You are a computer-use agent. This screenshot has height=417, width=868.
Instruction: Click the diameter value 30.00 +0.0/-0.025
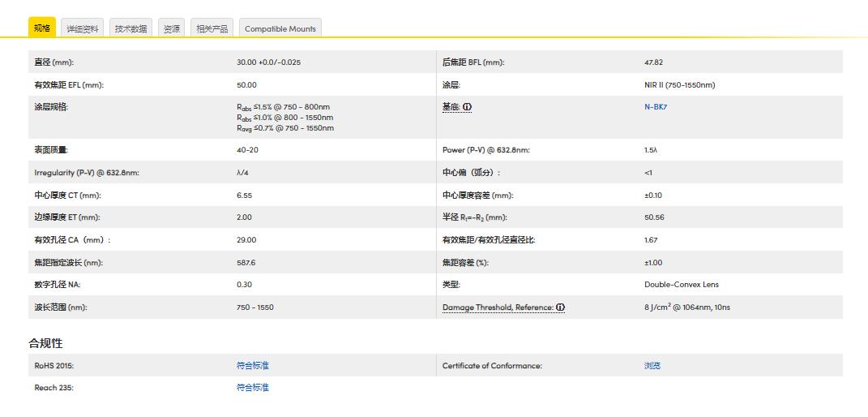tap(274, 62)
